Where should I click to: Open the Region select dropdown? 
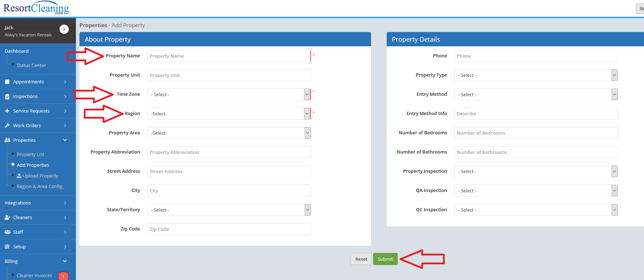point(228,114)
